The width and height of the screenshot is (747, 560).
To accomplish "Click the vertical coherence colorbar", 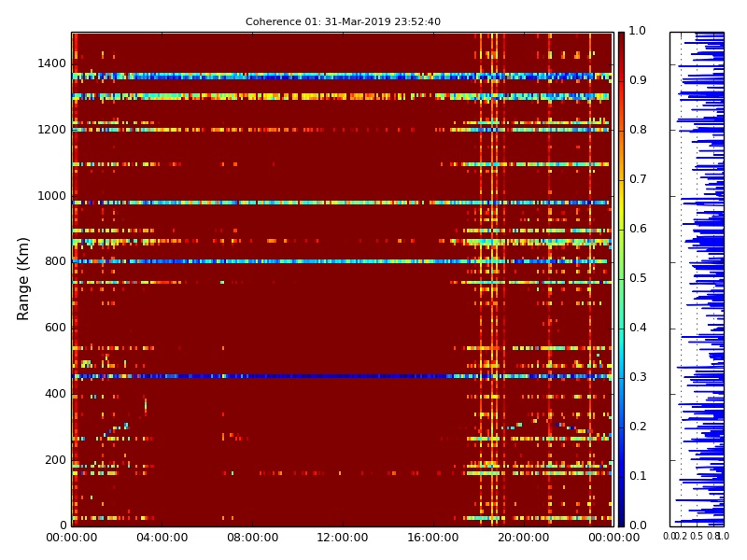I will click(621, 279).
